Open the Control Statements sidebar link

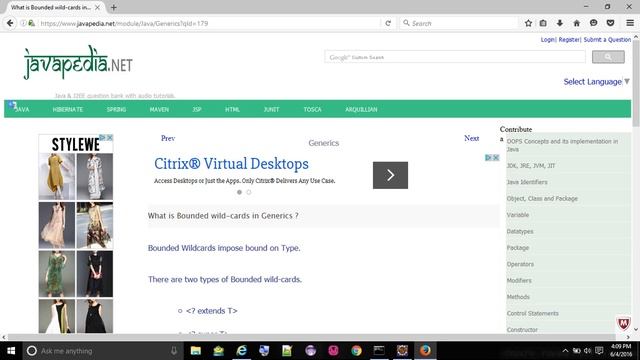click(532, 313)
